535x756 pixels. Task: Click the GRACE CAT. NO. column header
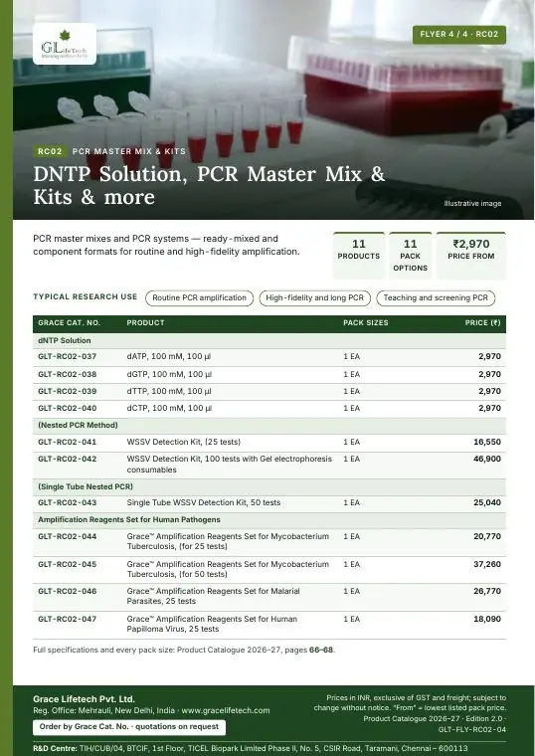coord(70,323)
